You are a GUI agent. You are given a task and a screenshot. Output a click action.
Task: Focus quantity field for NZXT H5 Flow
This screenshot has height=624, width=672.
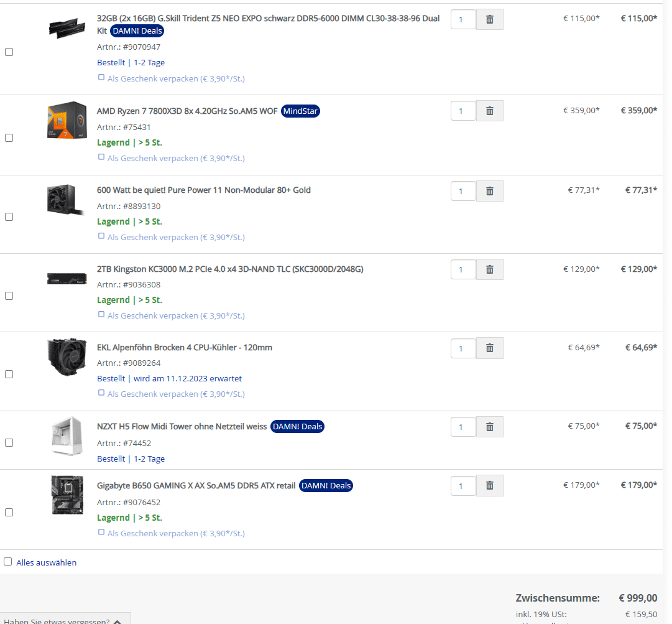pyautogui.click(x=463, y=427)
